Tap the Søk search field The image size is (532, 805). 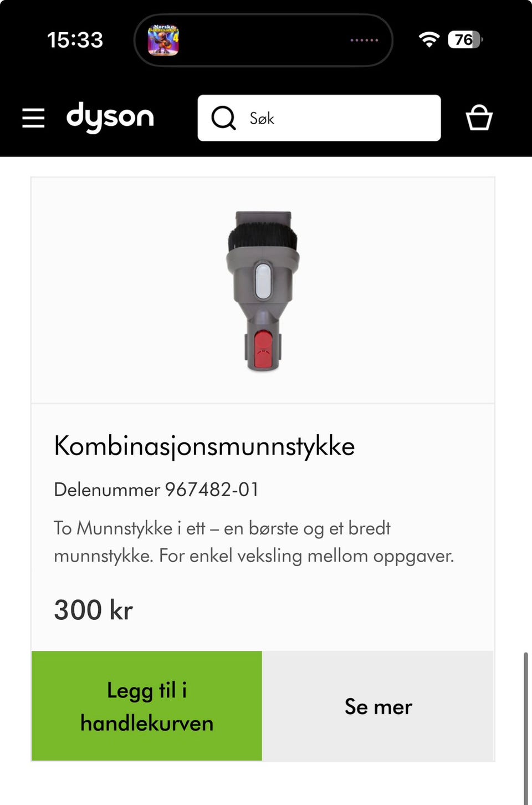point(319,118)
